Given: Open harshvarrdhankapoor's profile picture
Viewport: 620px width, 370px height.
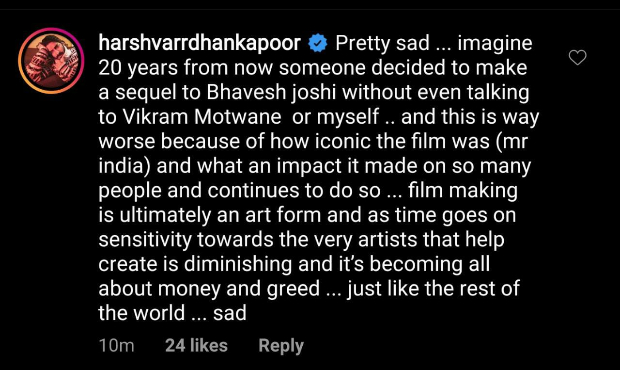Looking at the screenshot, I should tap(51, 61).
